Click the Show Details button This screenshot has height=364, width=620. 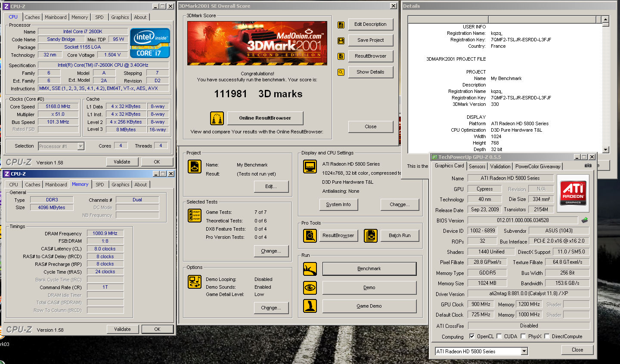[370, 72]
